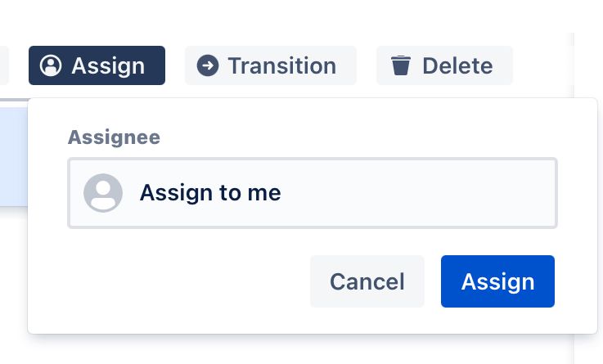Focus the empty area of Assignee input

pyautogui.click(x=419, y=193)
